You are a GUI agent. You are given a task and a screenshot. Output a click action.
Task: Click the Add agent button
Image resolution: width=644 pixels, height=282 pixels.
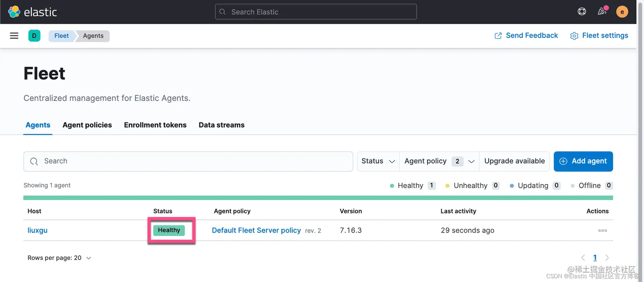(583, 161)
